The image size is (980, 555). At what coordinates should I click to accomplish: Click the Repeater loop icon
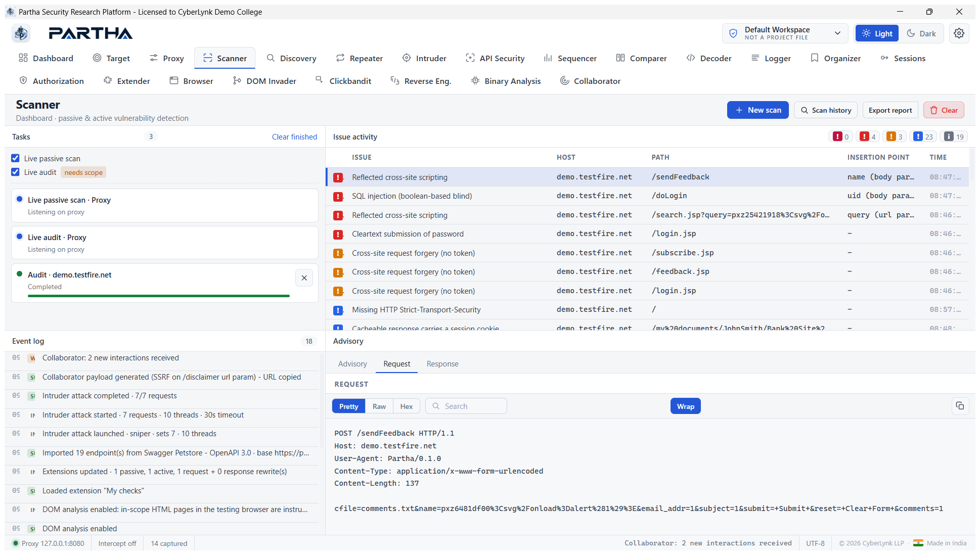click(x=340, y=58)
